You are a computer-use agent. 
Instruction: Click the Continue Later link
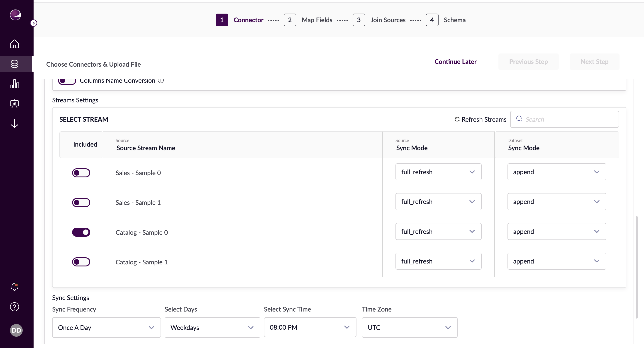(455, 62)
